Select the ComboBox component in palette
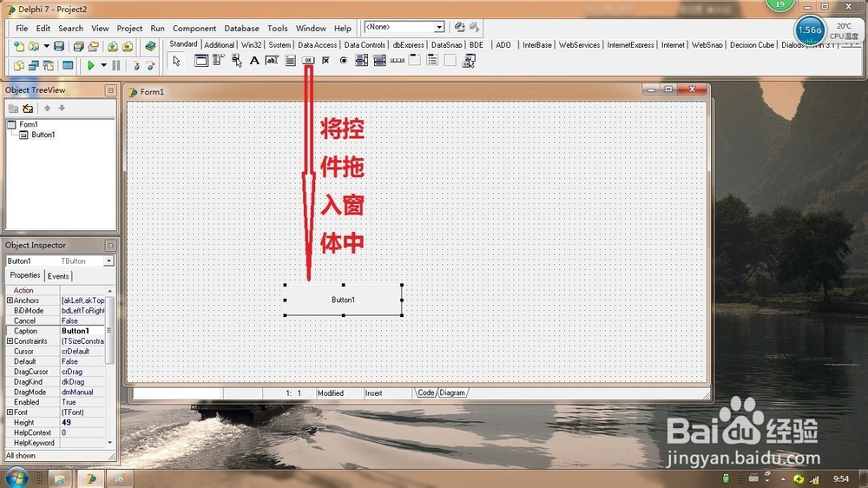 point(379,61)
